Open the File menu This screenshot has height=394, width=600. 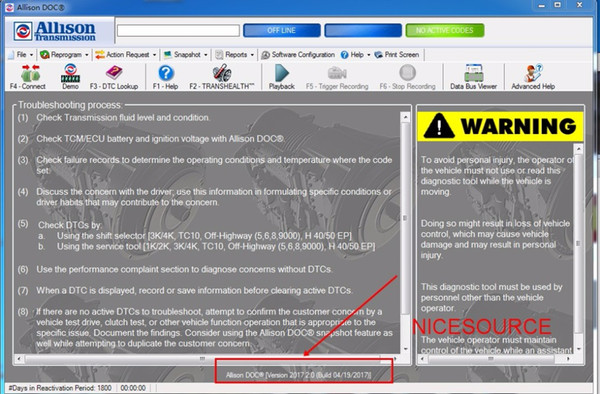pyautogui.click(x=21, y=55)
